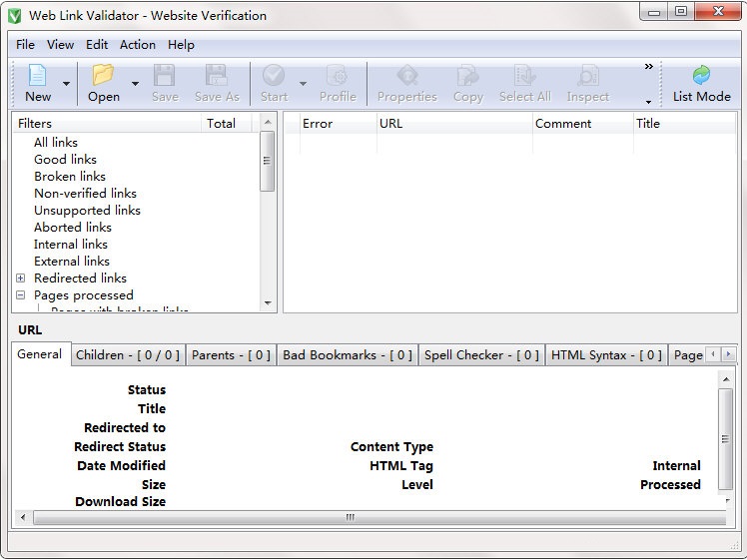Open the dropdown arrow beside Open
The image size is (747, 560).
coord(135,84)
